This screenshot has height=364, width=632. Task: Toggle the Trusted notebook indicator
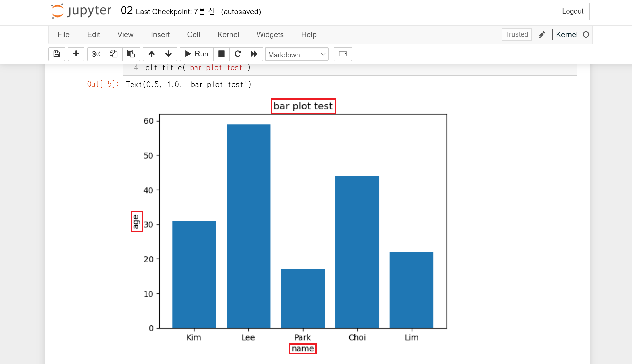[516, 34]
